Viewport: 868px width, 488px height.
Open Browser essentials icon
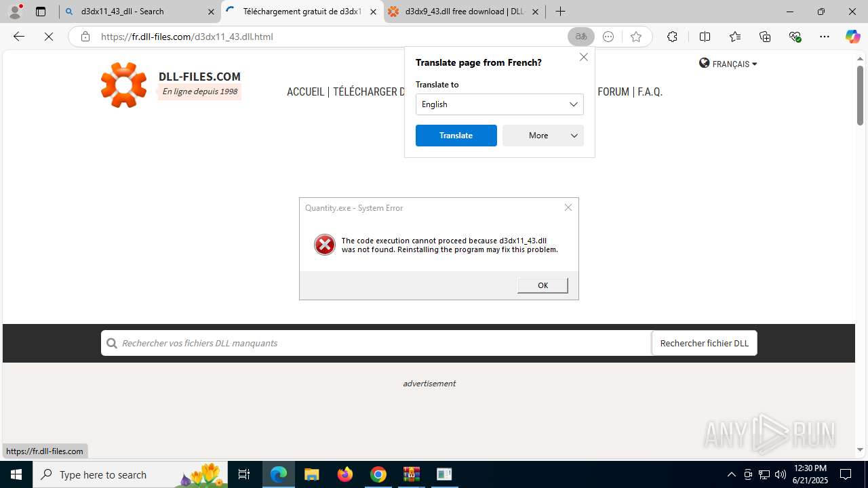pyautogui.click(x=795, y=37)
